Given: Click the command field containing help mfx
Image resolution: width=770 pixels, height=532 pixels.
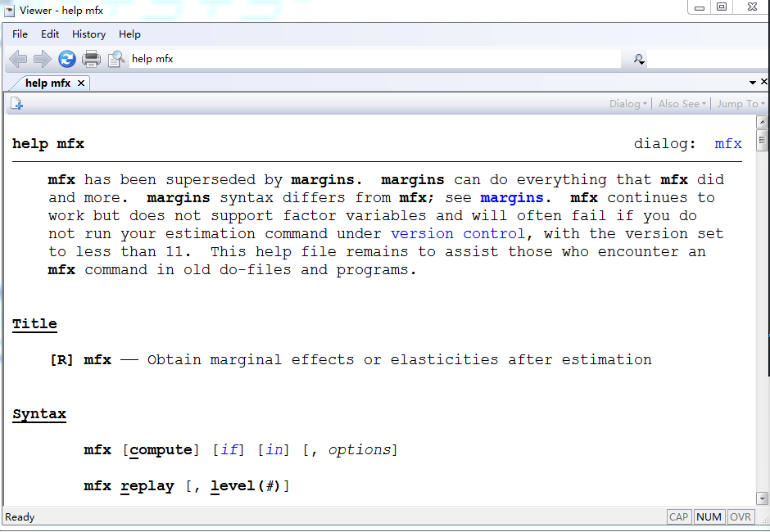Looking at the screenshot, I should [374, 59].
